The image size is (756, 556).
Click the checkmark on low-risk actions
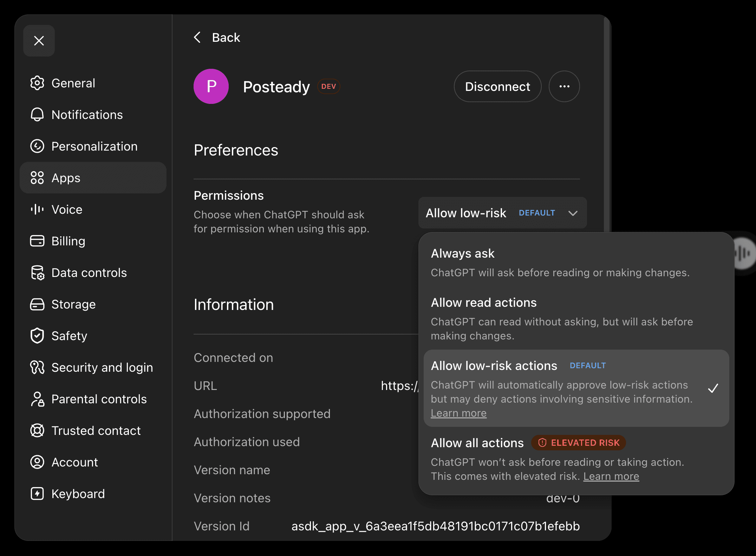(713, 388)
